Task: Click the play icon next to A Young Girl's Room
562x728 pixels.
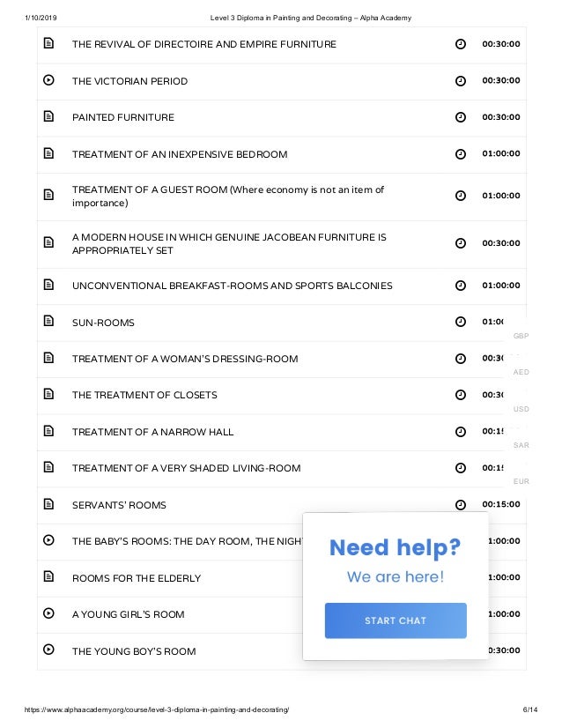Action: (48, 613)
